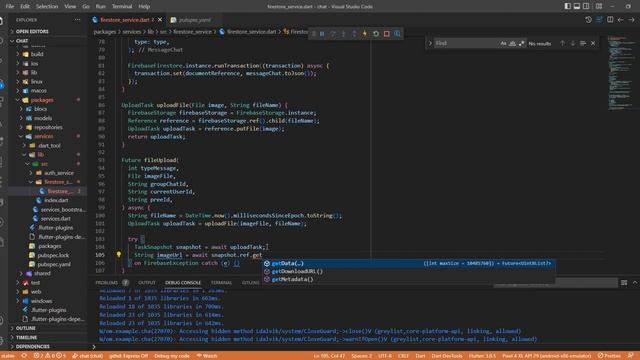Open the Terminal menu
Screen dimensions: 640x360
point(122,7)
